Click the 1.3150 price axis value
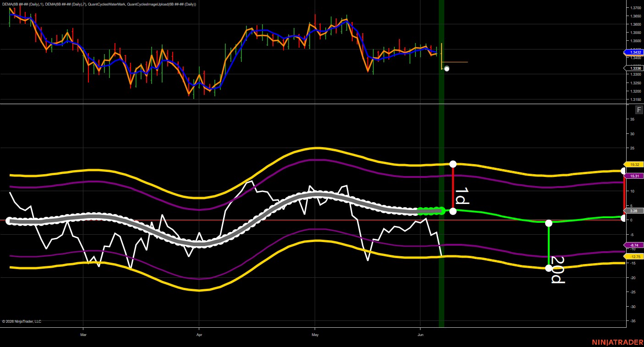Screen dimensions: 644x347 [635, 99]
